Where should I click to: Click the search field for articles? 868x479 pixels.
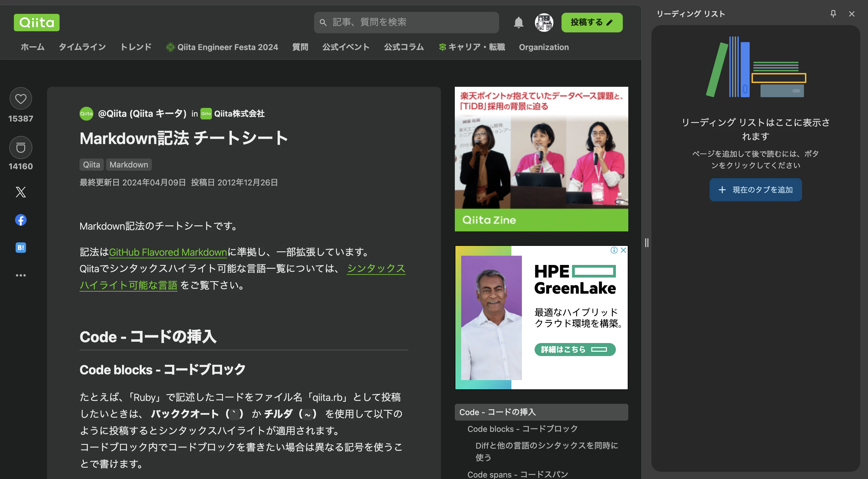coord(406,22)
